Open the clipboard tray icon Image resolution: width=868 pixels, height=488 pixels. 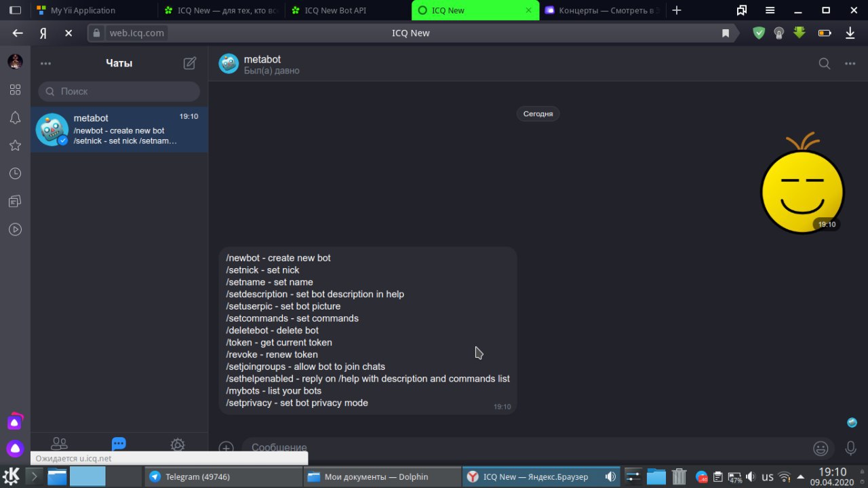point(719,477)
